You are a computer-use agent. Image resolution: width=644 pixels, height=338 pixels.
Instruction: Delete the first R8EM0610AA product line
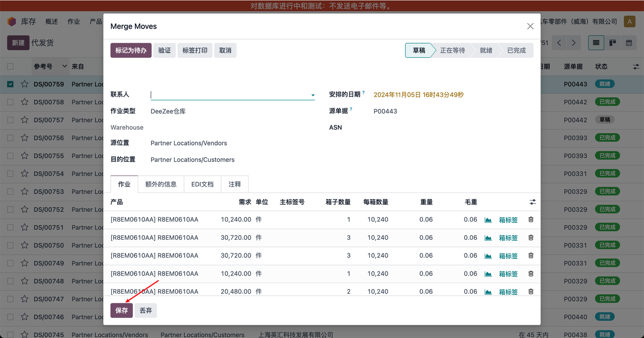click(x=531, y=220)
